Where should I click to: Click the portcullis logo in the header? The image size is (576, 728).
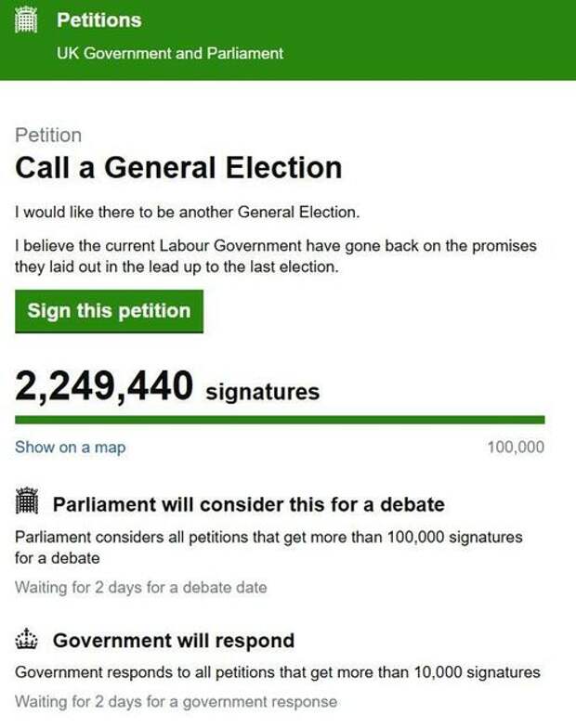[26, 20]
